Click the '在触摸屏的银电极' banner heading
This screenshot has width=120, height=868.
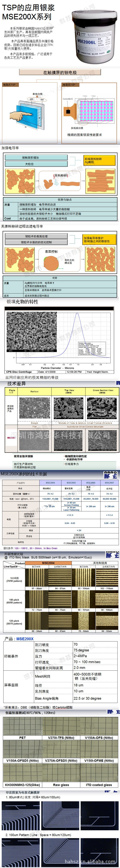coord(60,73)
